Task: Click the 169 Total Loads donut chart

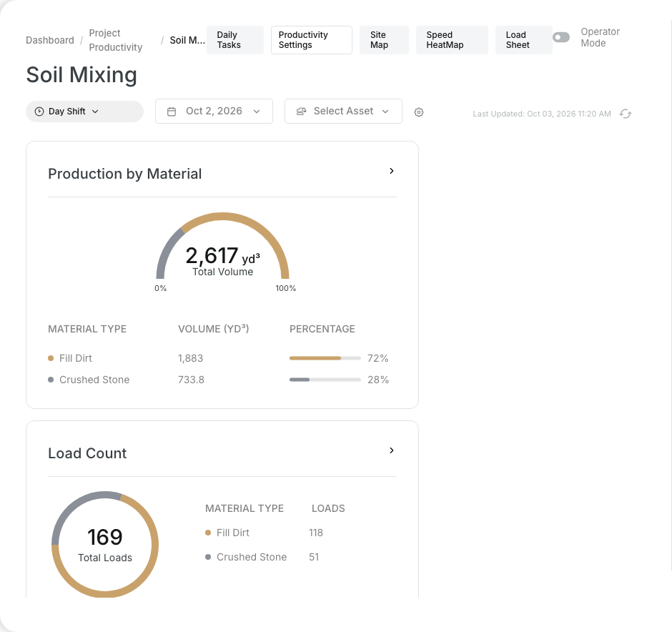Action: [x=105, y=545]
